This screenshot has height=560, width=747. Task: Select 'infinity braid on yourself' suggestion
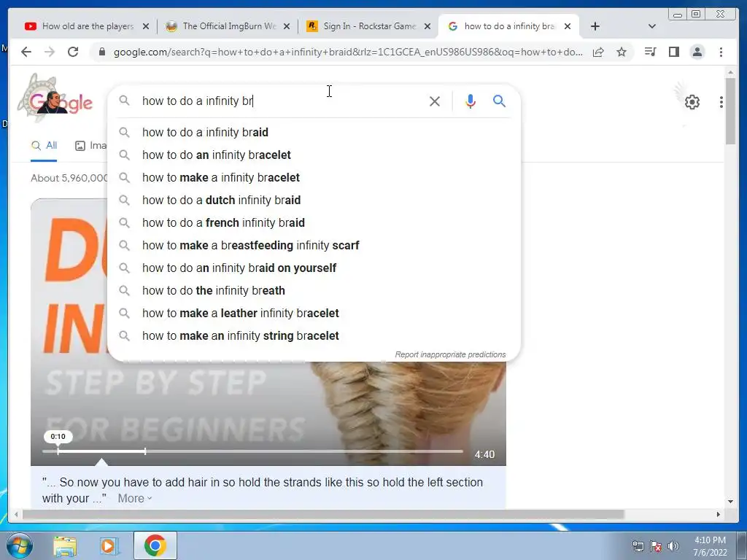[x=314, y=268]
